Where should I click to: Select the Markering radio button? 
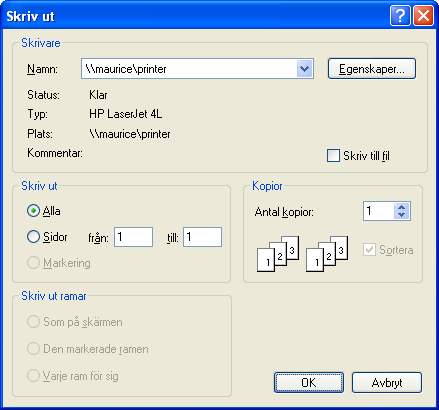(33, 263)
